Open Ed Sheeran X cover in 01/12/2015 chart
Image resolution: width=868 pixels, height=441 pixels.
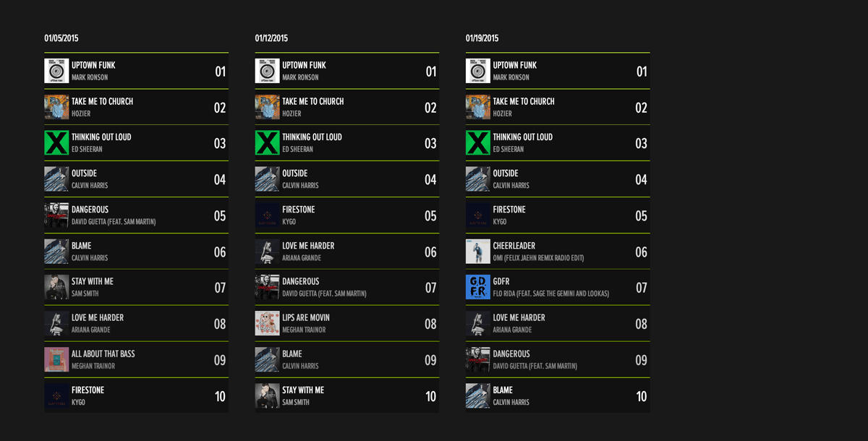pos(267,143)
